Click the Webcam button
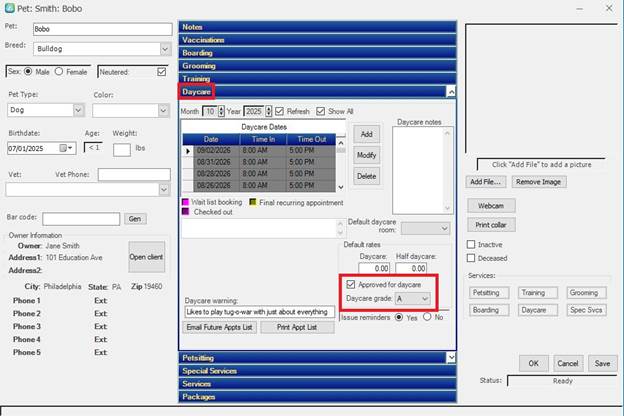The height and width of the screenshot is (416, 624). tap(491, 205)
